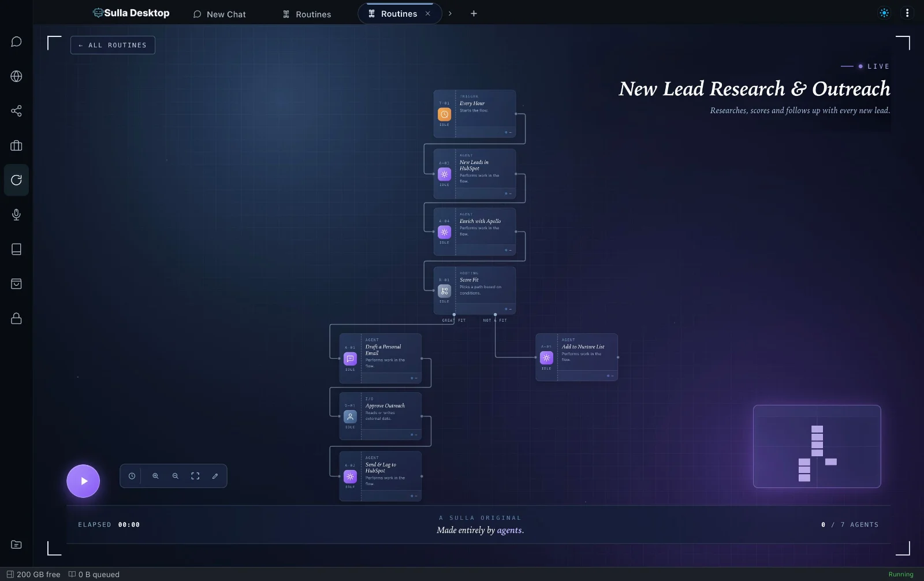Screen dimensions: 924x581
Task: Open the briefcase sidebar icon
Action: pos(16,146)
